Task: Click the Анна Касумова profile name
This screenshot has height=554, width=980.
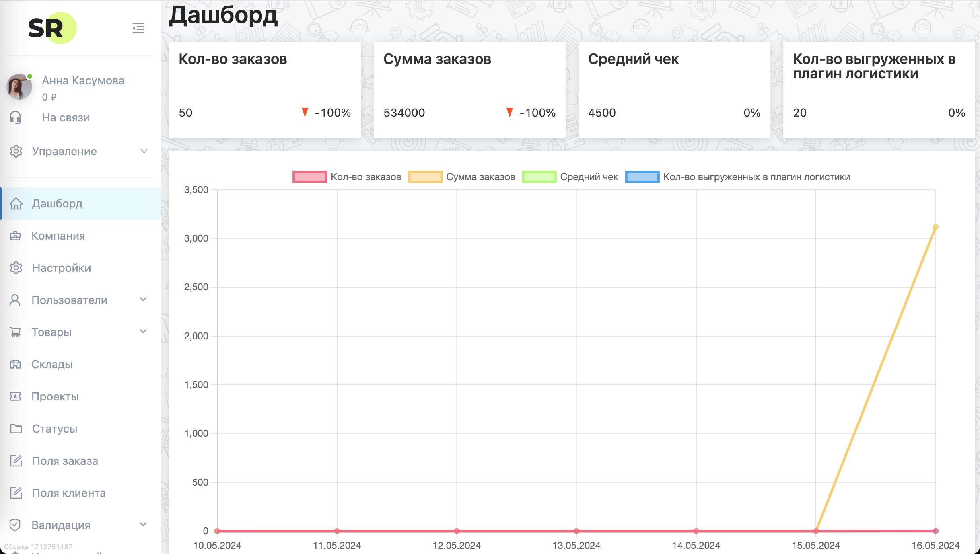Action: point(83,80)
